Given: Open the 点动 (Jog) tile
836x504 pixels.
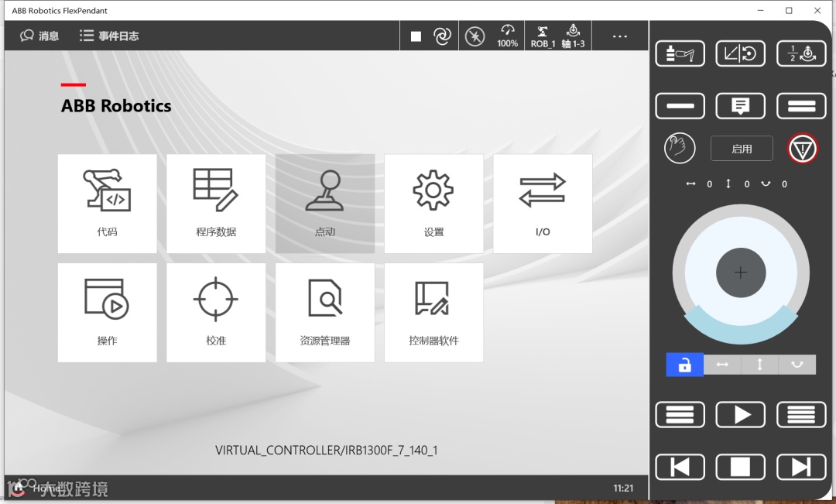Looking at the screenshot, I should click(324, 204).
